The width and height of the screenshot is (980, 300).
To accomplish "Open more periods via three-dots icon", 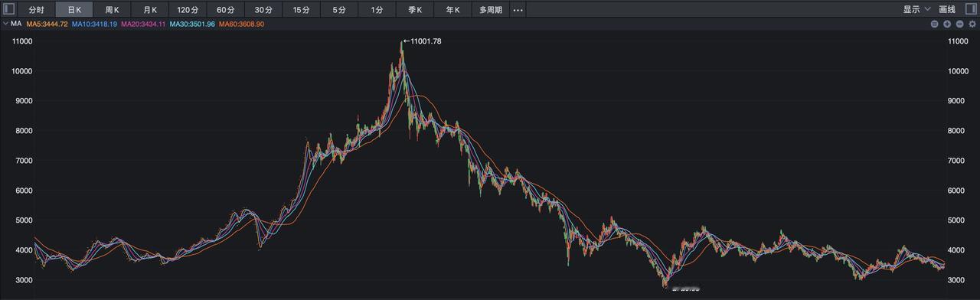I will coord(518,10).
